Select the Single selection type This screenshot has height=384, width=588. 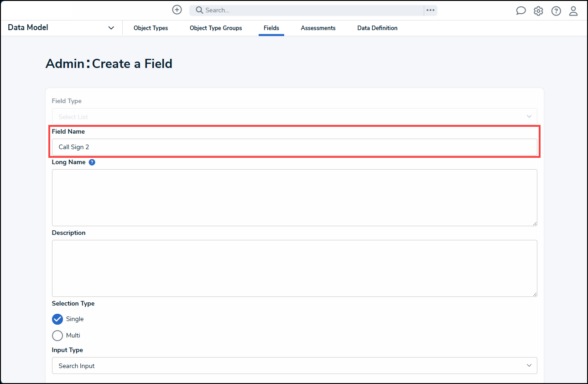pos(57,319)
